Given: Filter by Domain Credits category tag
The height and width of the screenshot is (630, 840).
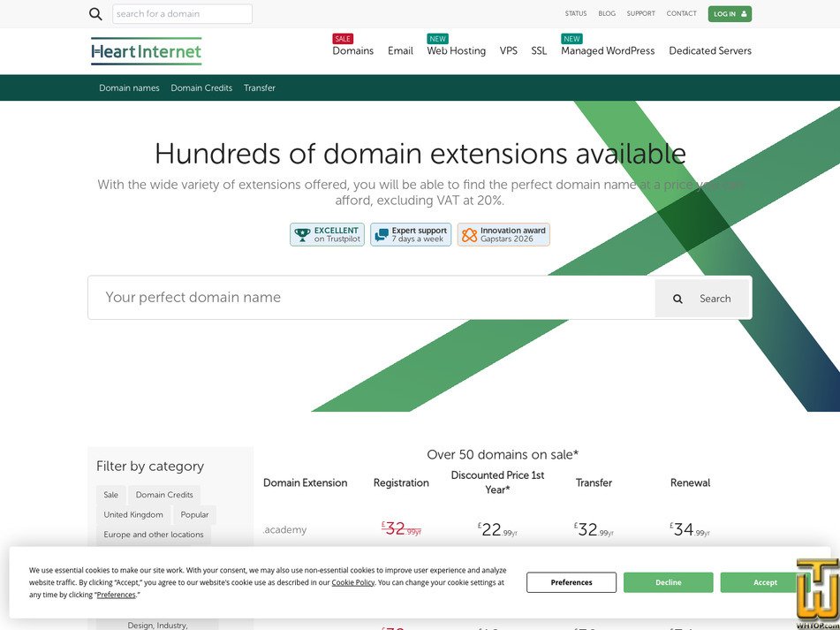Looking at the screenshot, I should point(164,495).
